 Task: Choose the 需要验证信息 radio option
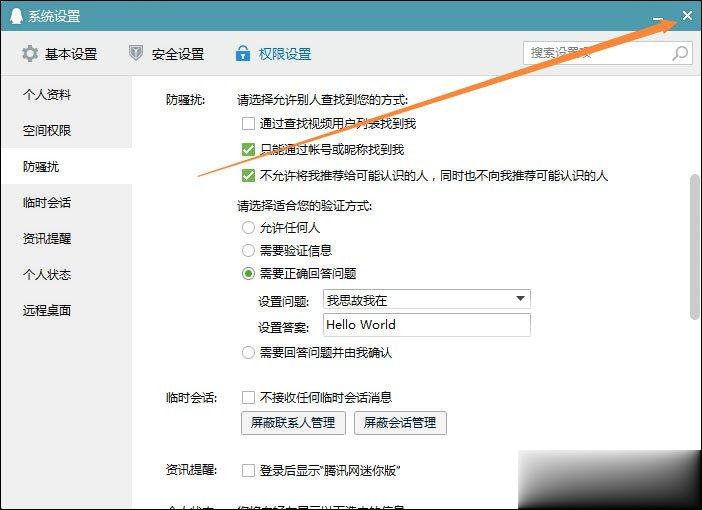[248, 250]
